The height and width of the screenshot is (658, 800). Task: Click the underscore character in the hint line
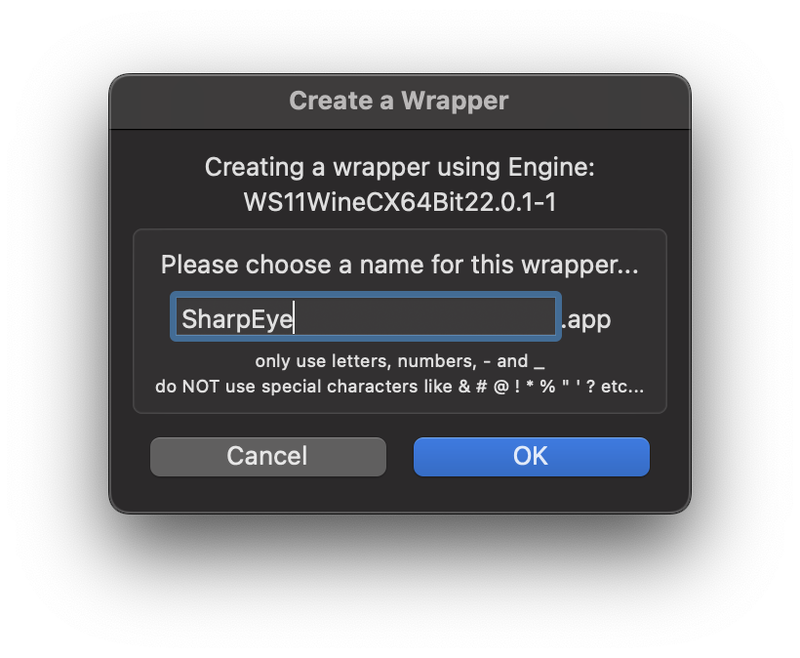pyautogui.click(x=539, y=367)
